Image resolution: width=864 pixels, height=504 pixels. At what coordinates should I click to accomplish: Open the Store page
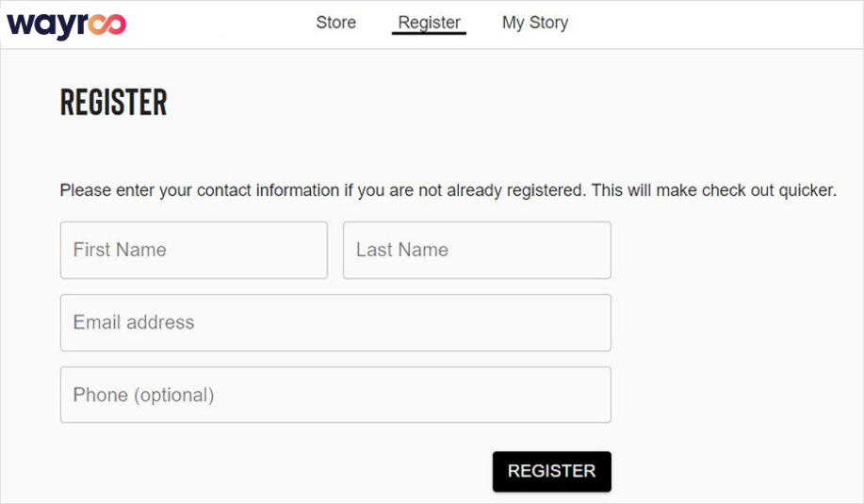[x=335, y=23]
